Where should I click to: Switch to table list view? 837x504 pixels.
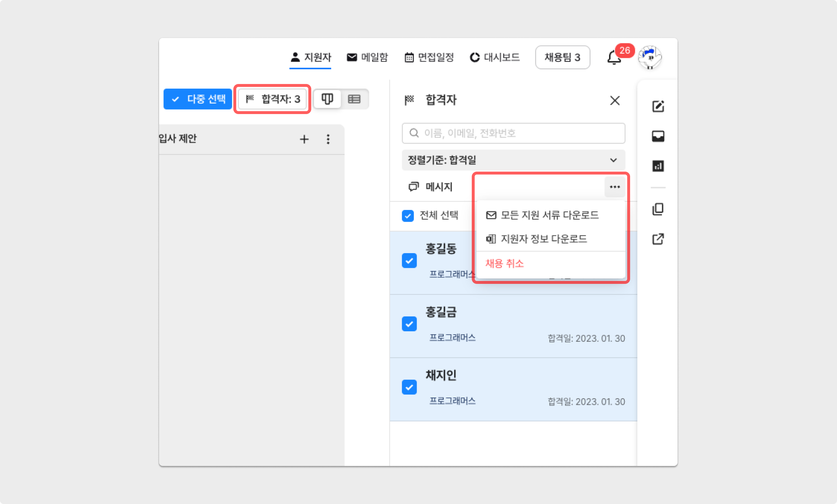pos(354,99)
